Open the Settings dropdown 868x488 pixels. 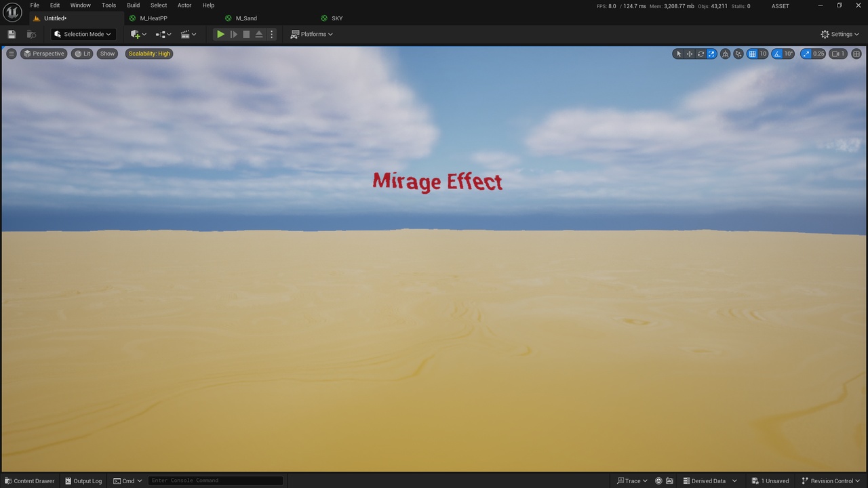(x=840, y=34)
